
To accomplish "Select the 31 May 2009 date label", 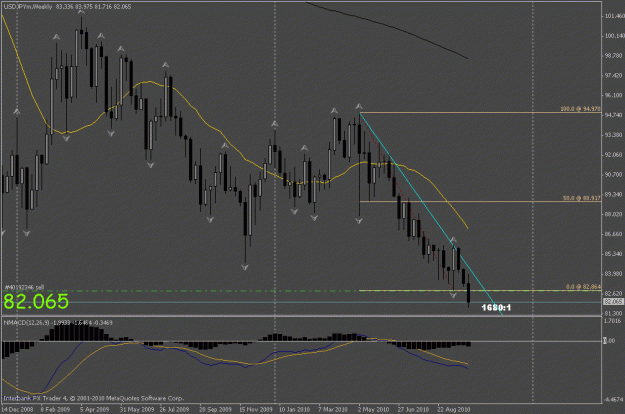I will [x=137, y=409].
